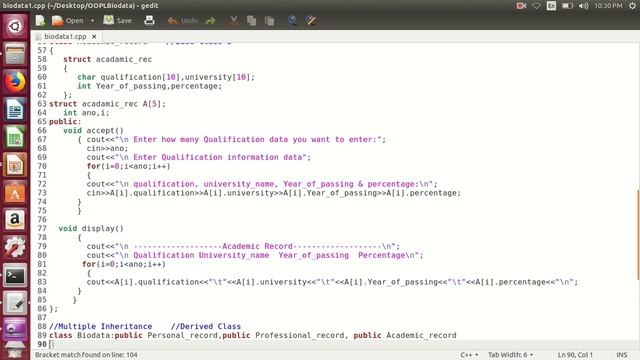
Task: Click the 'int ano,i;' declaration line
Action: coord(86,113)
